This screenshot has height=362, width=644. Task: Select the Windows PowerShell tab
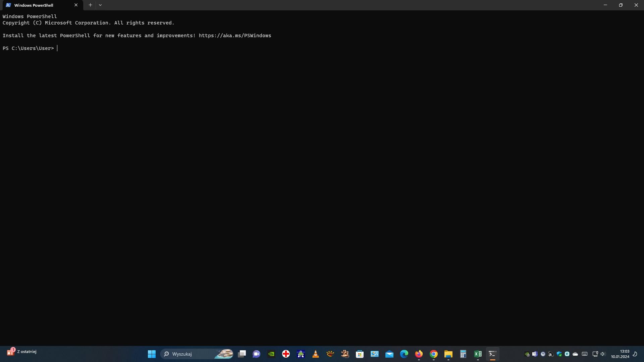37,5
